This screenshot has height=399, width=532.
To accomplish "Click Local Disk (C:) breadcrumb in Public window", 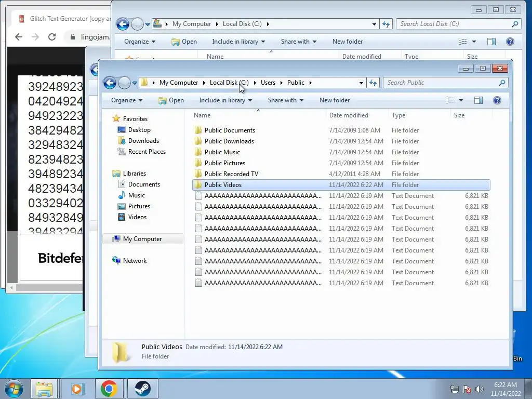I will click(x=229, y=83).
